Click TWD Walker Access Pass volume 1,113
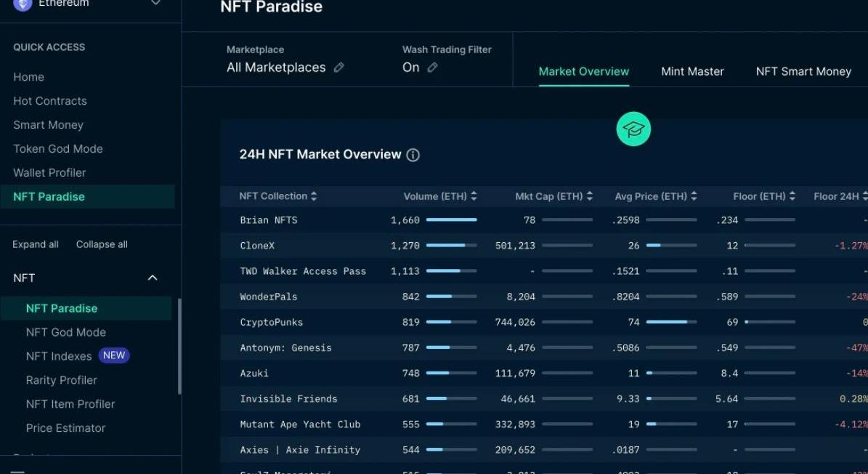The image size is (868, 474). point(405,270)
